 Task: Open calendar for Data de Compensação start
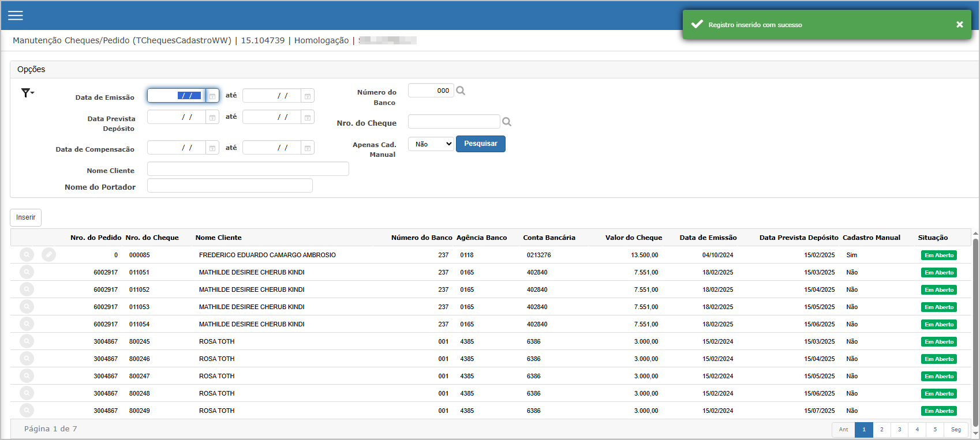[x=212, y=148]
